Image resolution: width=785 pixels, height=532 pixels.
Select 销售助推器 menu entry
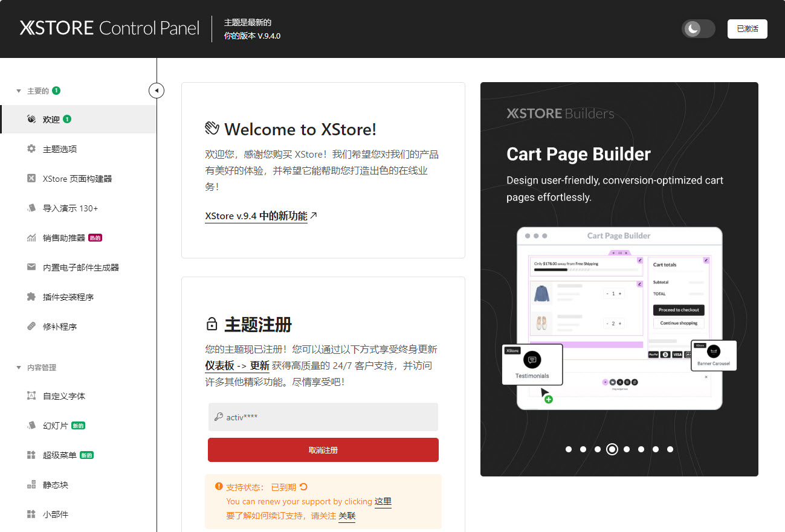(79, 237)
